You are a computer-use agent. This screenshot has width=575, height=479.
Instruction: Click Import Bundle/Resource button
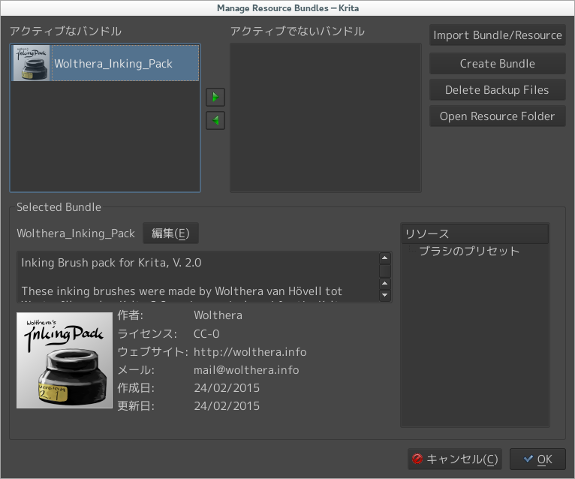click(x=497, y=35)
